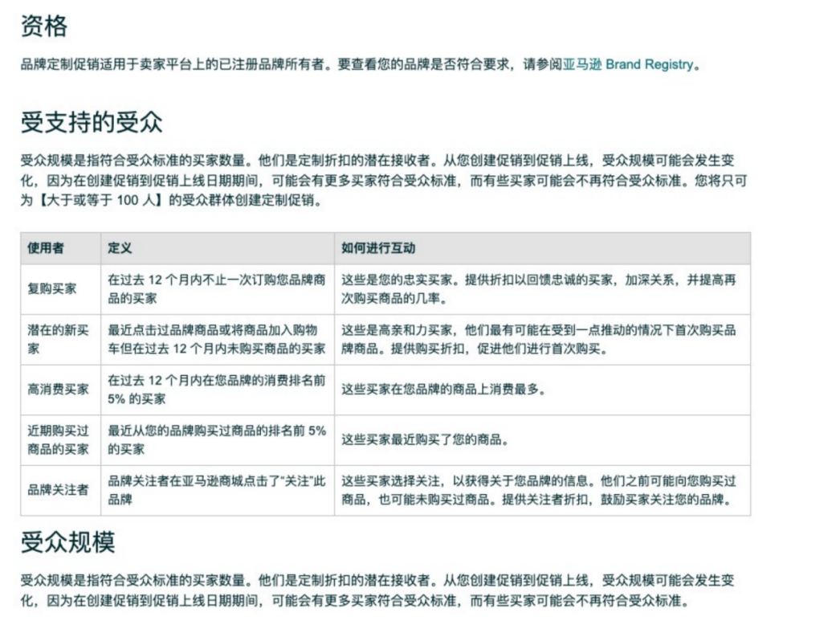Click the 品牌关注者 definition cell
This screenshot has height=637, width=840.
(x=217, y=490)
